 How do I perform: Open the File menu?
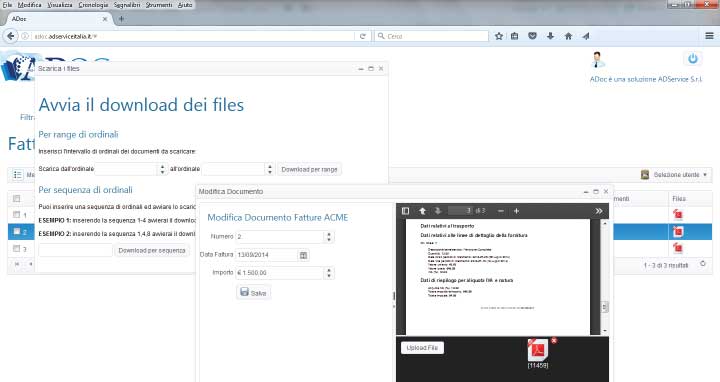[x=7, y=5]
